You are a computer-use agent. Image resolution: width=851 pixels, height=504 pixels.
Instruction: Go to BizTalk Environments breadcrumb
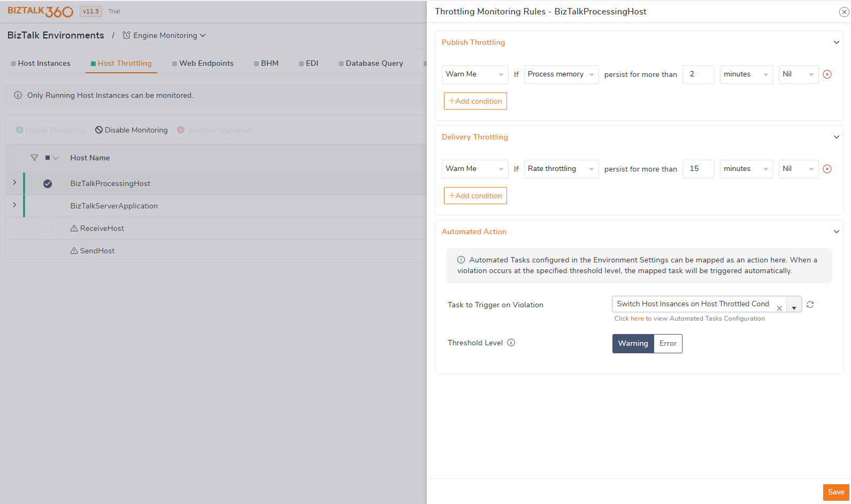56,35
